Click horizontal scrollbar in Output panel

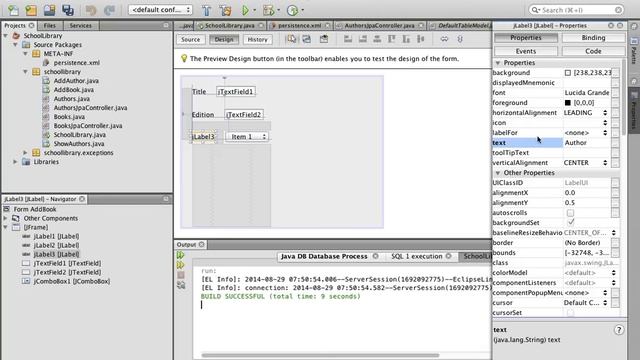(x=320, y=355)
